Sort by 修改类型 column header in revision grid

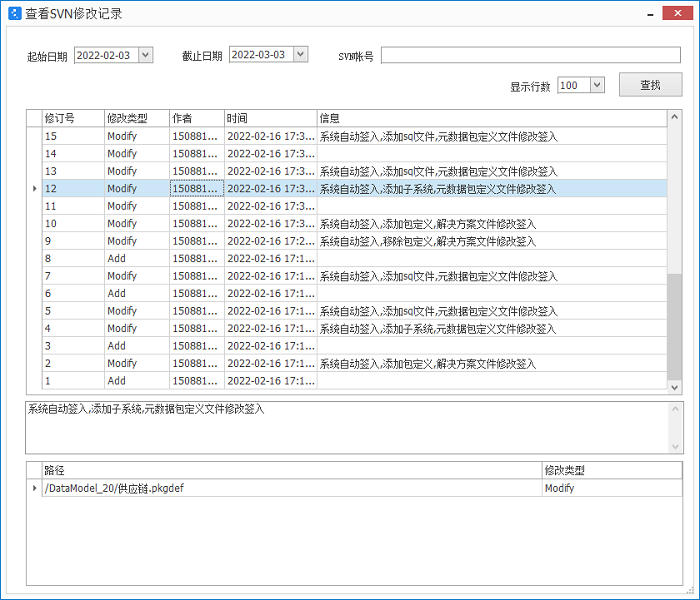point(136,118)
